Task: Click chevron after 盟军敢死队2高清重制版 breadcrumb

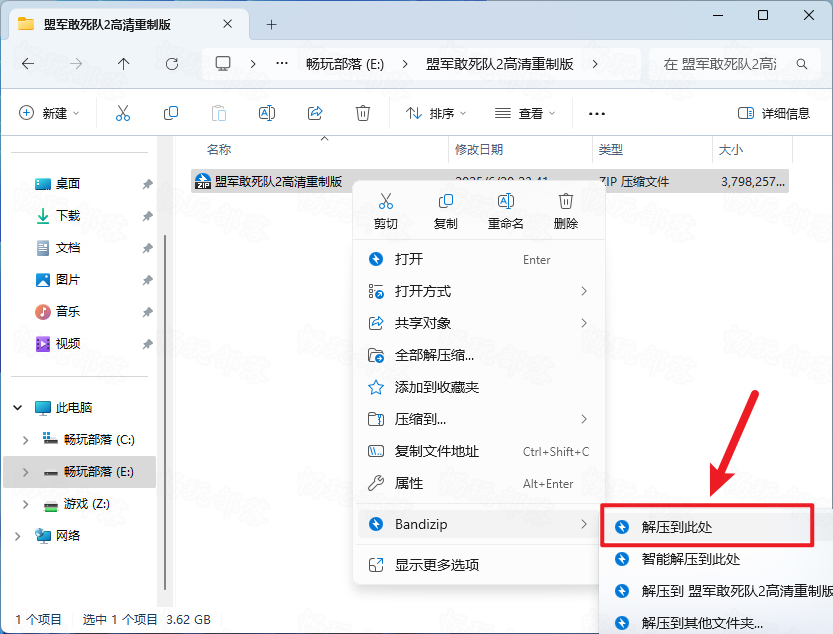Action: point(595,64)
